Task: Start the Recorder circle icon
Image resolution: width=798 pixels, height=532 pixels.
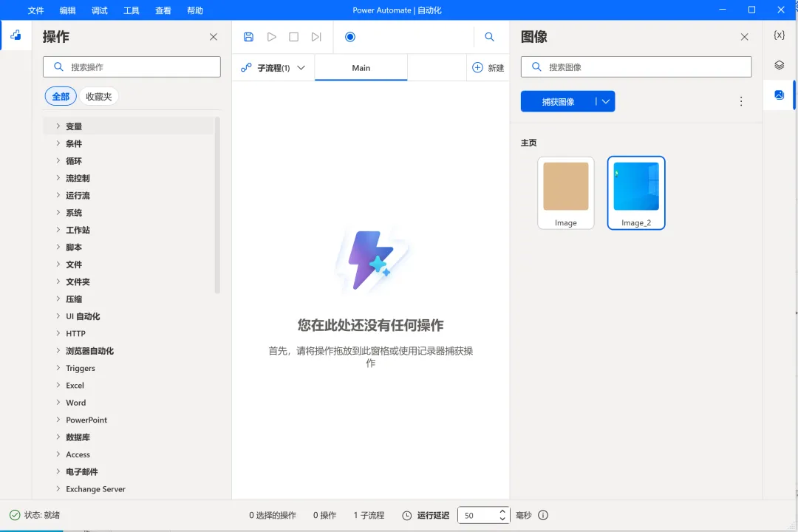Action: coord(350,37)
